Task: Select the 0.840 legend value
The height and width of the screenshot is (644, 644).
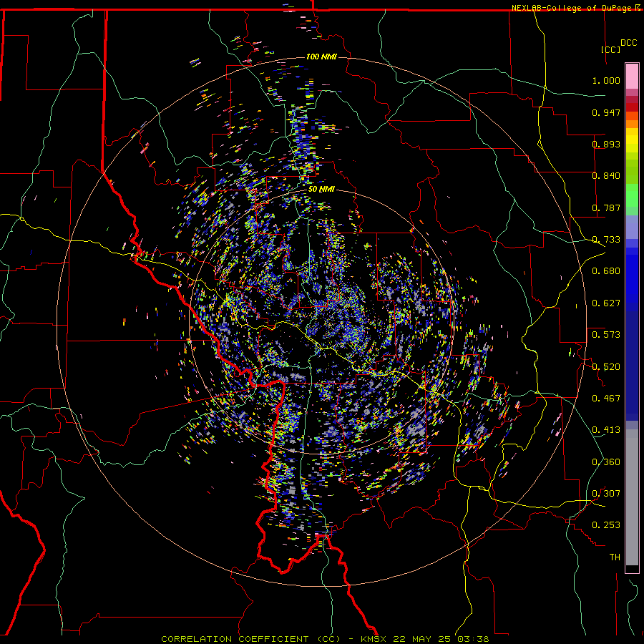Action: [606, 176]
